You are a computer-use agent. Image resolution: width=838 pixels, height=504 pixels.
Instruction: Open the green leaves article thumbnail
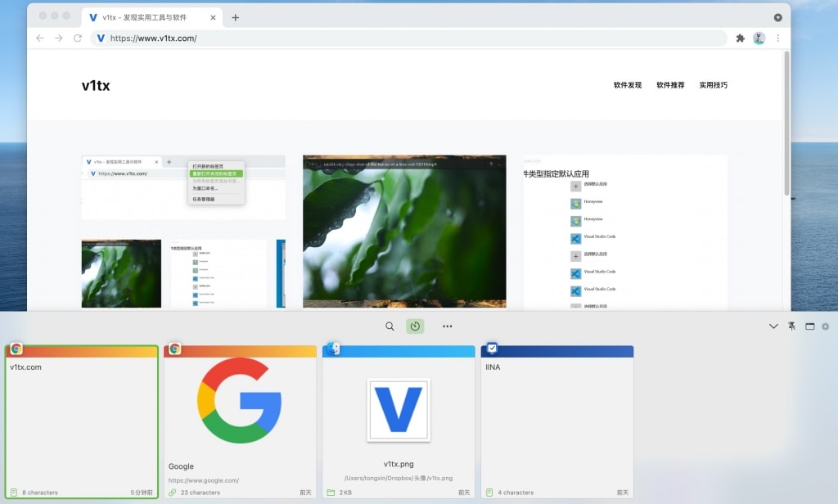pos(404,231)
